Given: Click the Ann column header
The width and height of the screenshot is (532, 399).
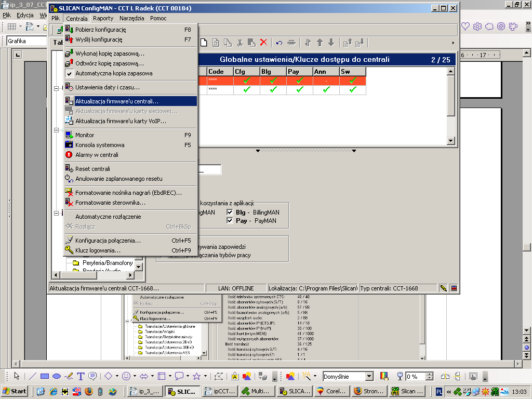Looking at the screenshot, I should (x=326, y=72).
